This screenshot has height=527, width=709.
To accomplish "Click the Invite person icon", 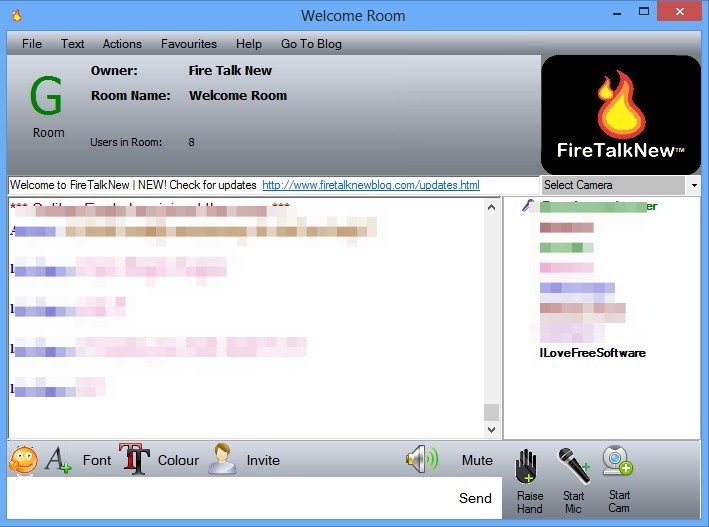I will coord(222,459).
